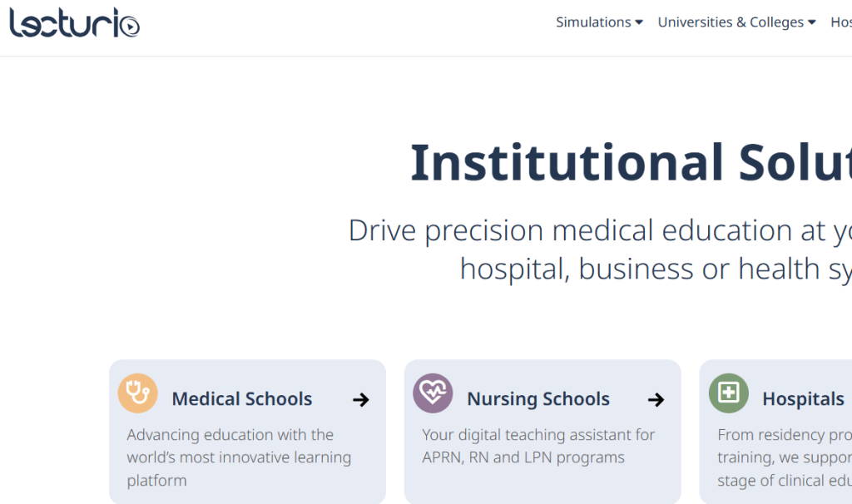
Task: Click the Hospitals card residency description
Action: [x=785, y=457]
